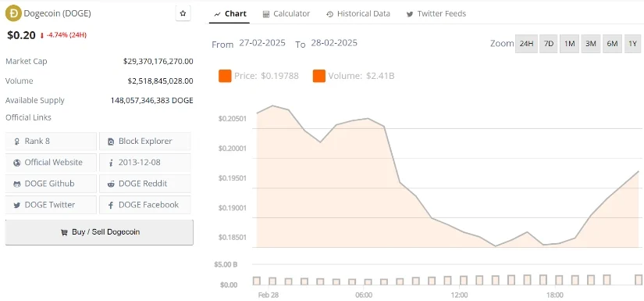Open the From date picker field
Image resolution: width=644 pixels, height=301 pixels.
point(262,43)
